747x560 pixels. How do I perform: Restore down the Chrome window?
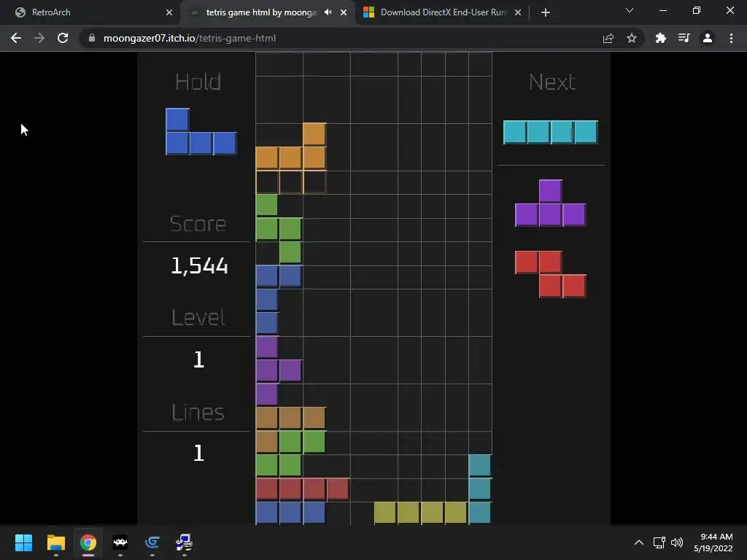click(x=697, y=10)
